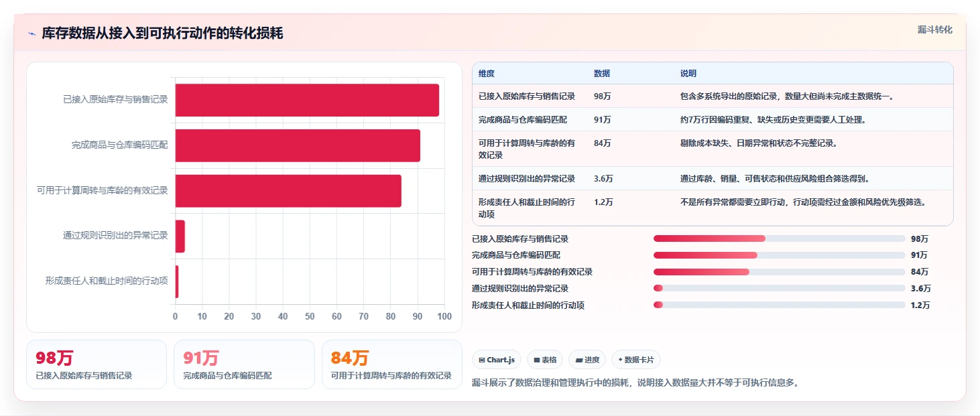This screenshot has width=980, height=416.
Task: Click the page title 库存数据从接入到可执行动作的转化损耗
Action: (x=162, y=33)
